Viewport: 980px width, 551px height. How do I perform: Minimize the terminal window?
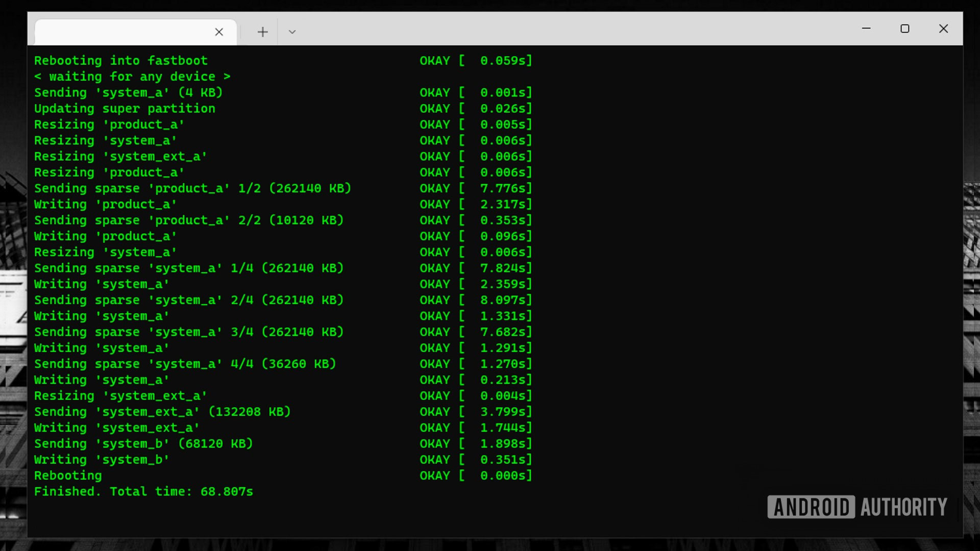tap(866, 29)
